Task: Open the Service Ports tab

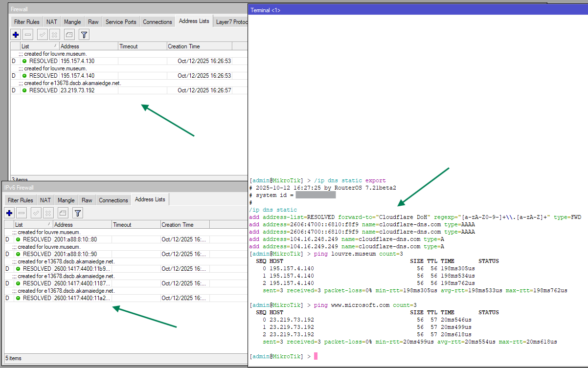Action: point(121,22)
